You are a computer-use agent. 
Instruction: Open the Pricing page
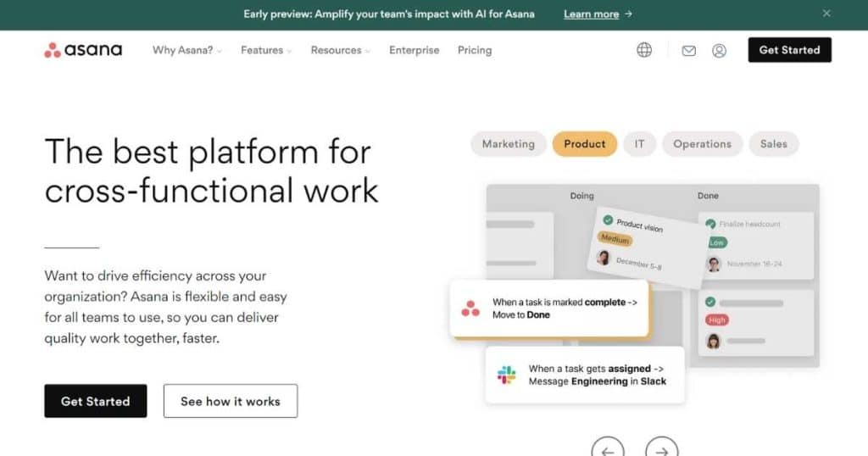point(475,50)
